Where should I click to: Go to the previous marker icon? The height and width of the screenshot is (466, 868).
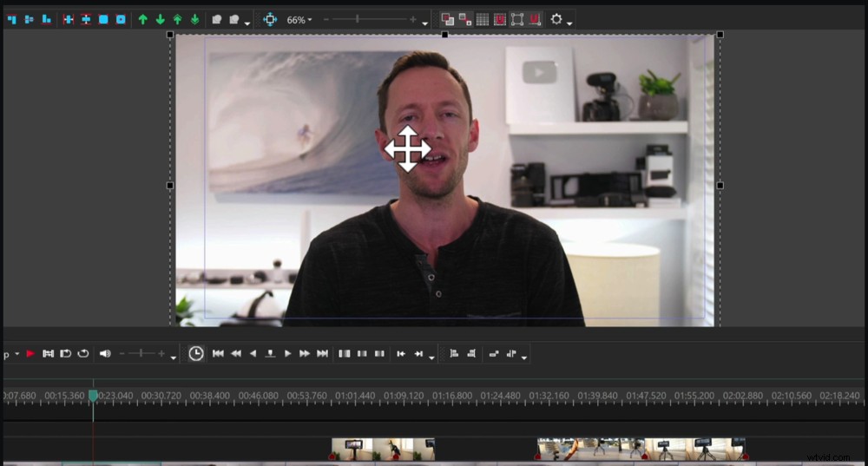click(401, 354)
